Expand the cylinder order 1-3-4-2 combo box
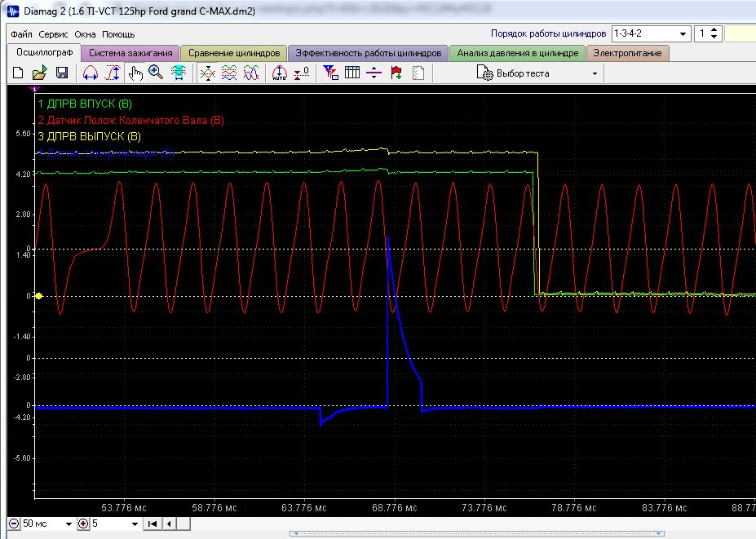Screen dimensions: 756x539 click(x=683, y=33)
